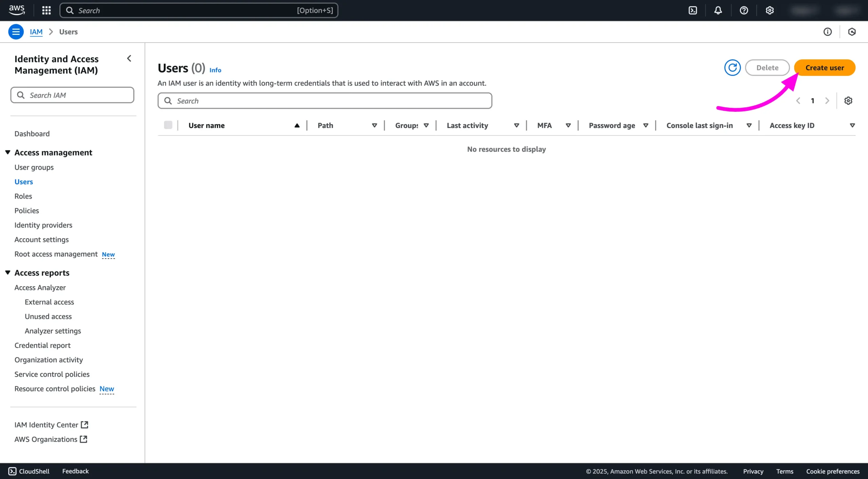
Task: Open the top bar settings gear icon
Action: [x=769, y=11]
